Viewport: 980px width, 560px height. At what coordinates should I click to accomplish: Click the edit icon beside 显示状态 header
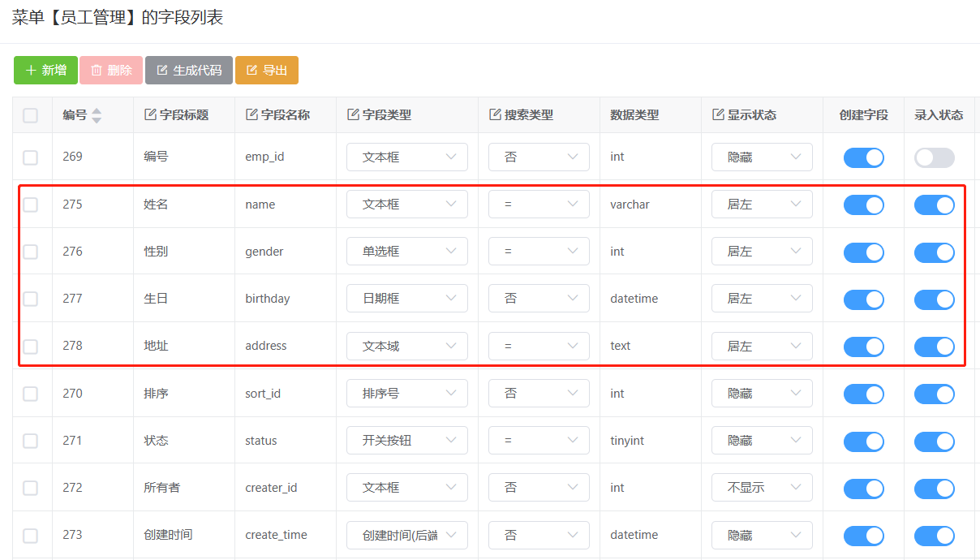718,115
